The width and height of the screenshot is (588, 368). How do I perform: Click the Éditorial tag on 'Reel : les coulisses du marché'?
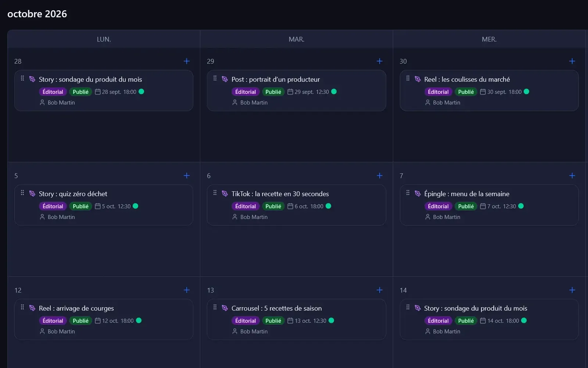tap(438, 92)
